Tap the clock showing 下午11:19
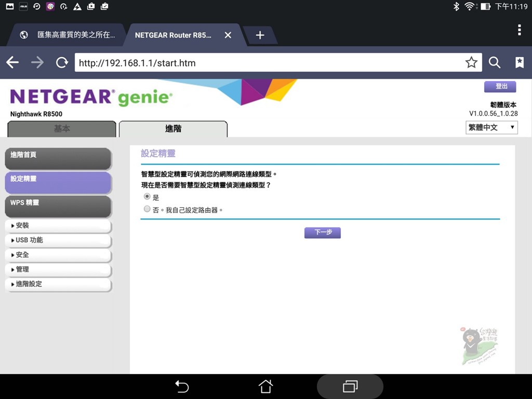Viewport: 532px width, 399px height. 511,6
